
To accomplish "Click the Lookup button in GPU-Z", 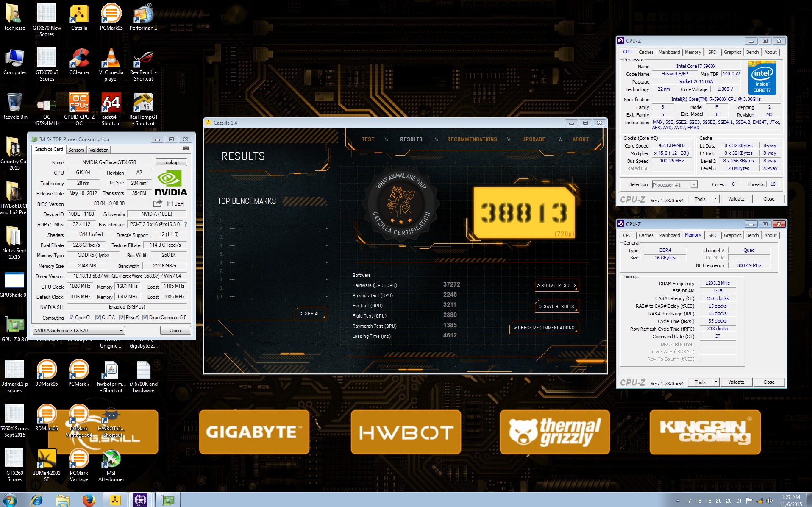I will (x=171, y=162).
